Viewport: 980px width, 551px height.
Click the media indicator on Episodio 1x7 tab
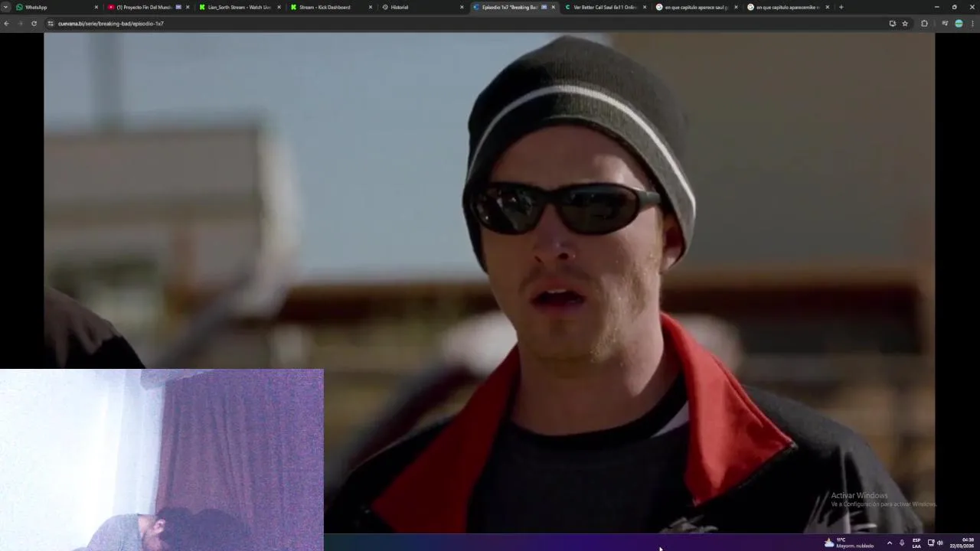pyautogui.click(x=544, y=7)
